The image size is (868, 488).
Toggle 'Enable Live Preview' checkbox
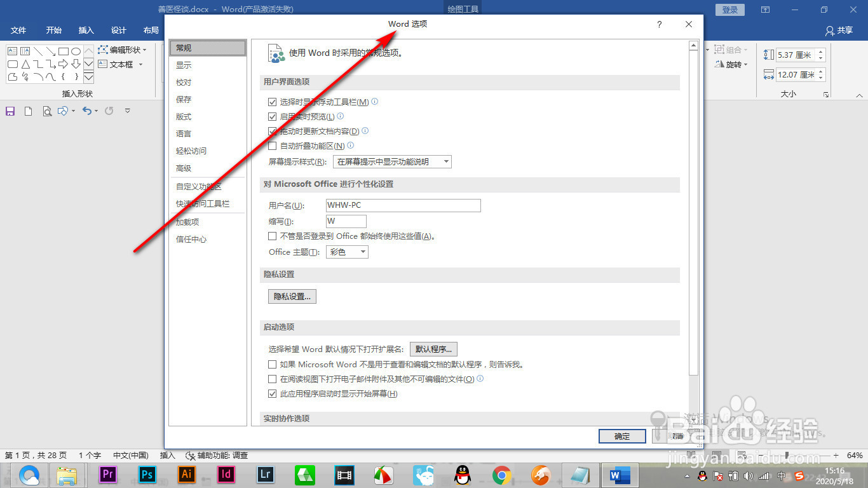tap(273, 116)
